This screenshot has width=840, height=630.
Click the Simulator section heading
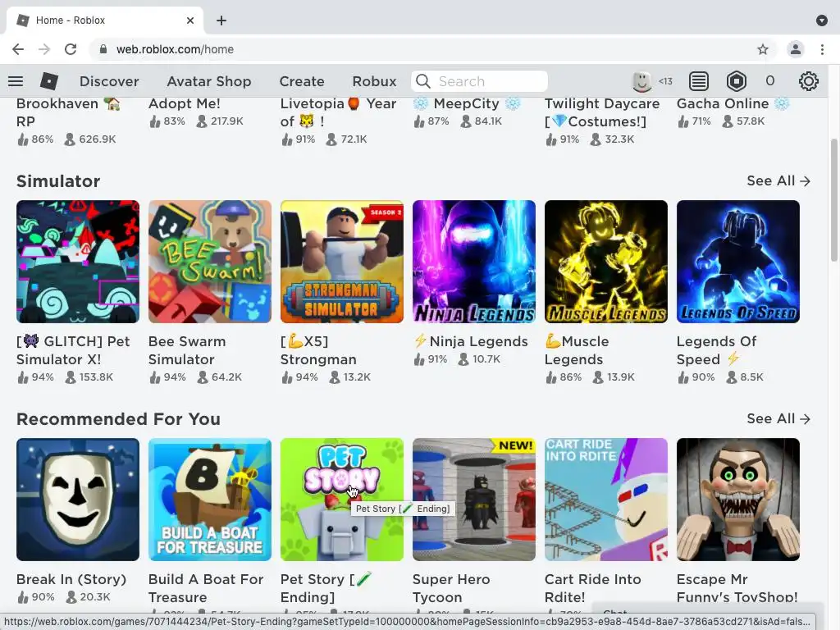[58, 181]
